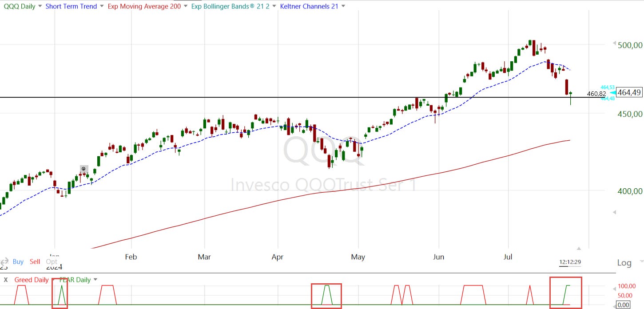Viewport: 644px width, 309px height.
Task: Click the Mar date axis label
Action: (x=204, y=257)
